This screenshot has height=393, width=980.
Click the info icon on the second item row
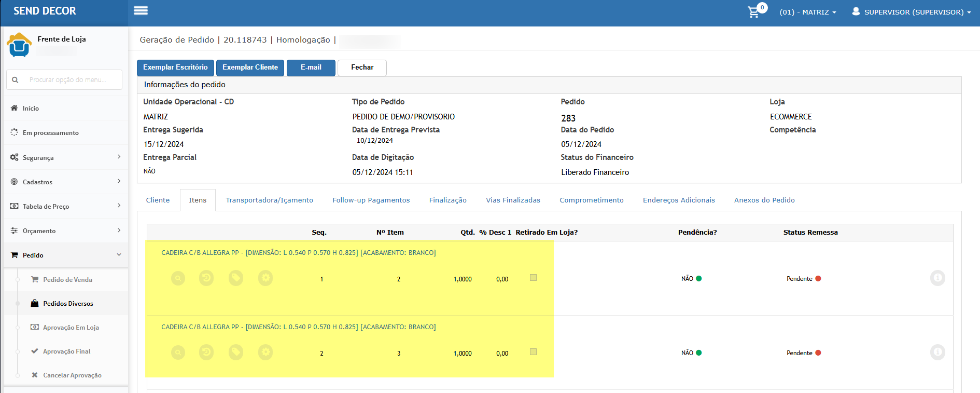coord(937,353)
